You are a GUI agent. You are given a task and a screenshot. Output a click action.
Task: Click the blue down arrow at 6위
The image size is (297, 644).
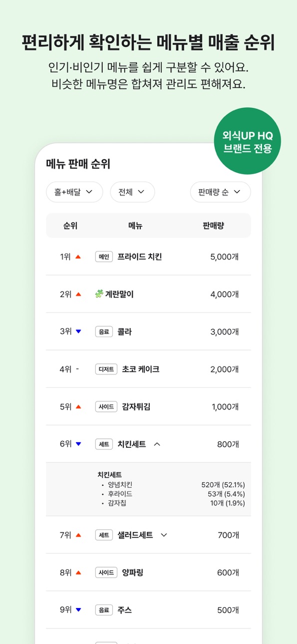(x=78, y=444)
